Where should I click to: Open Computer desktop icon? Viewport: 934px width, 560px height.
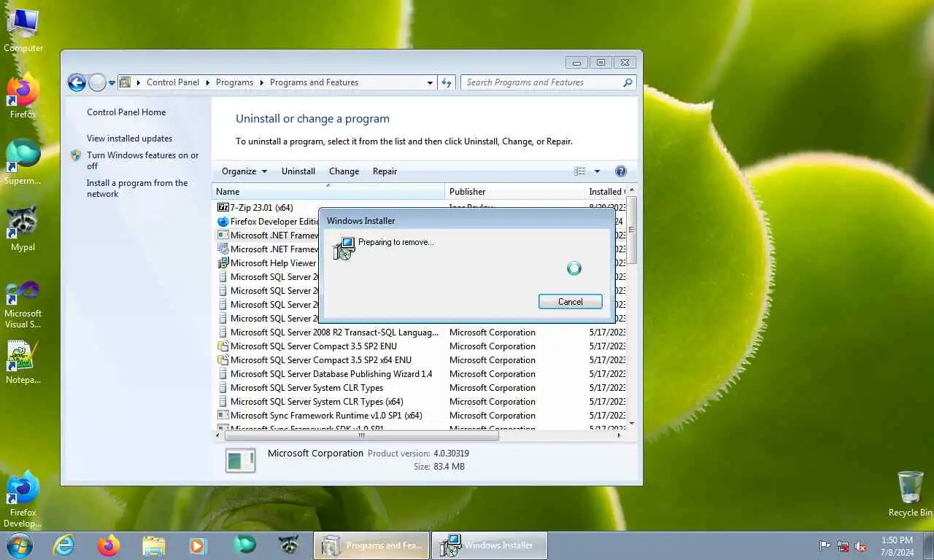(23, 31)
